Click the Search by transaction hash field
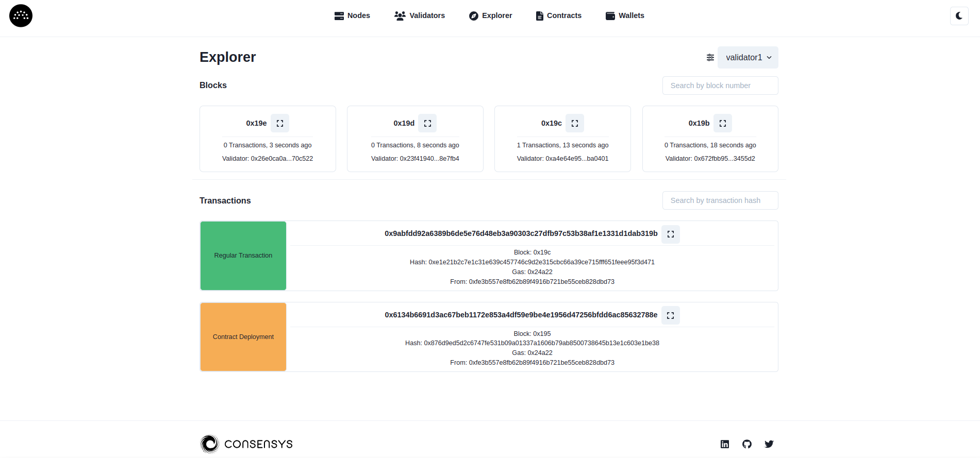 720,200
